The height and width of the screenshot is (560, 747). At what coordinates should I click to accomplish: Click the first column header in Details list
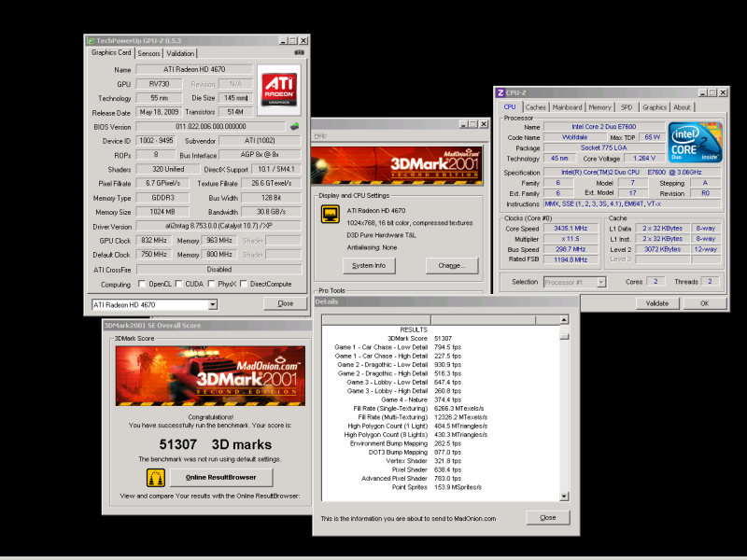coord(376,319)
